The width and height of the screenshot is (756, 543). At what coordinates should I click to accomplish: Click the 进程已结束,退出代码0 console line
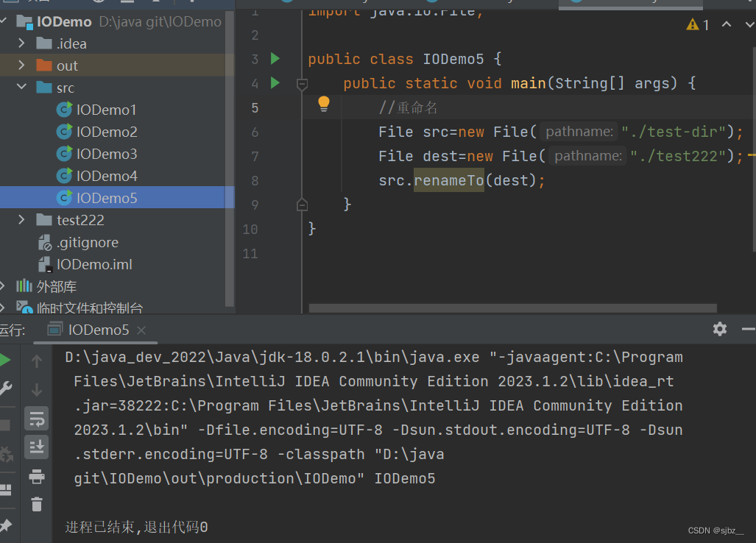pyautogui.click(x=136, y=527)
